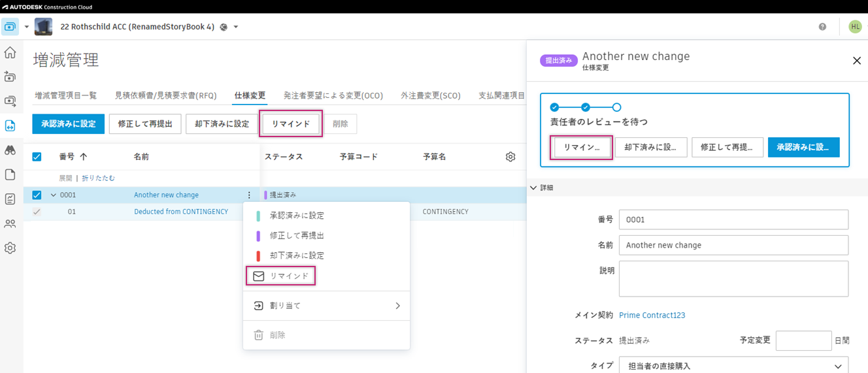Click the 折りたたむ collapse-all link
The height and width of the screenshot is (373, 868).
(x=99, y=178)
